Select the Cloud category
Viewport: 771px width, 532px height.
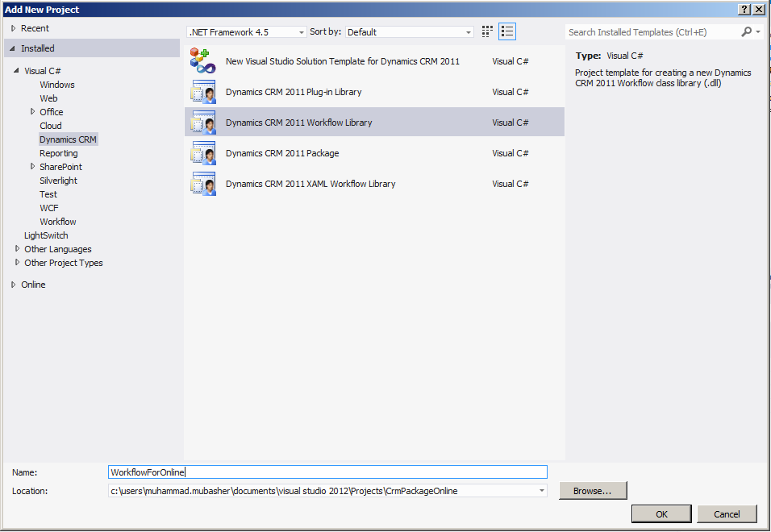click(51, 126)
